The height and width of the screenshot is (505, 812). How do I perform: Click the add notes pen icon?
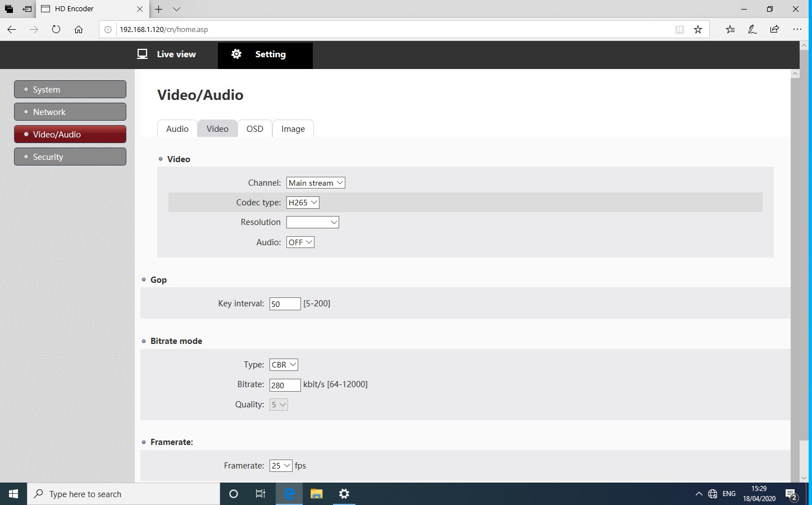coord(752,29)
